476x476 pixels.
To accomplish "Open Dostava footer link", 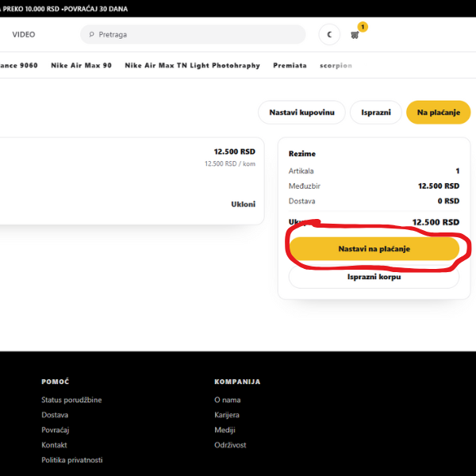I will 55,415.
